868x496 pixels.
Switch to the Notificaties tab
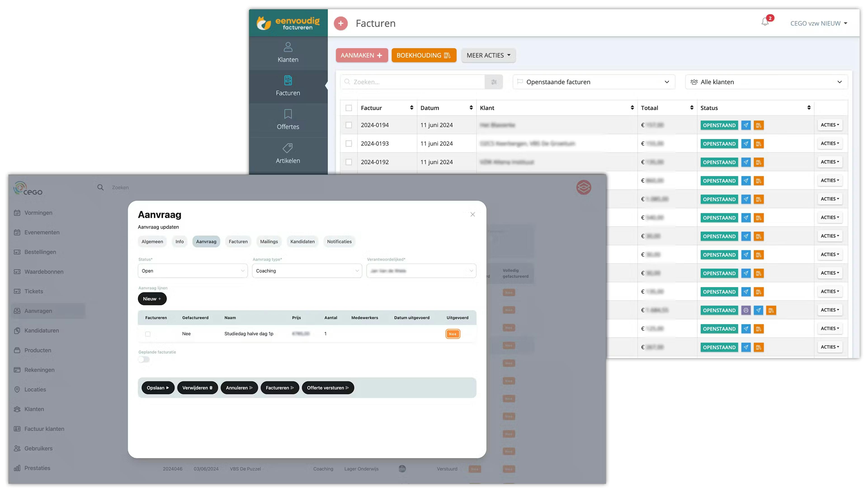(x=339, y=242)
